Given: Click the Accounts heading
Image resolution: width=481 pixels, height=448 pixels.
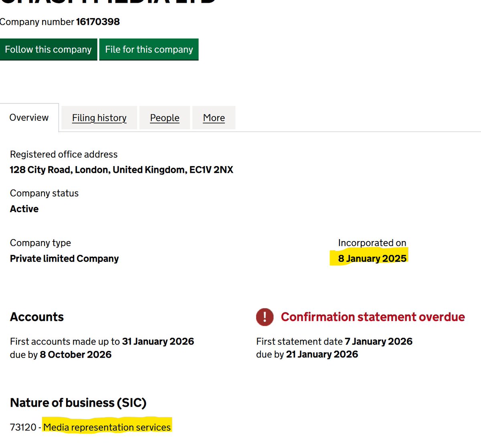Looking at the screenshot, I should [37, 317].
